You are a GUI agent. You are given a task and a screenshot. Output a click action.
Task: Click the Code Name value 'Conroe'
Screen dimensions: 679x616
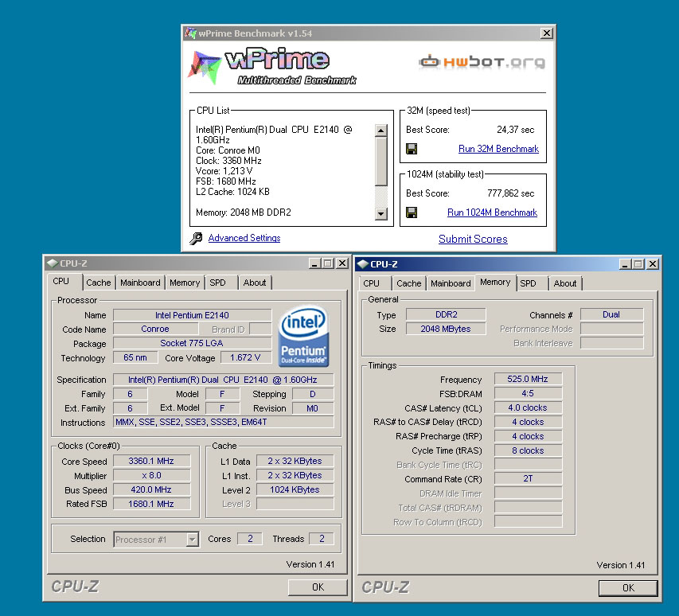tap(155, 329)
